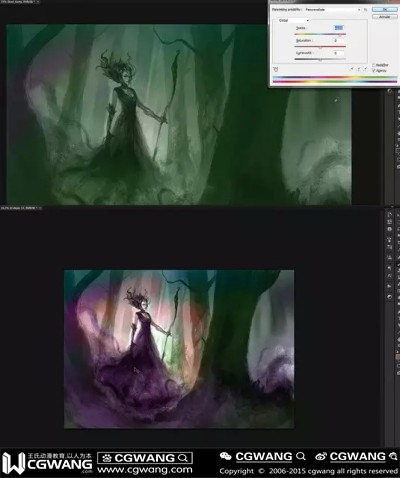Open the circular panel icon beside upper canvas
Viewport: 400px width, 478px height.
(389, 91)
